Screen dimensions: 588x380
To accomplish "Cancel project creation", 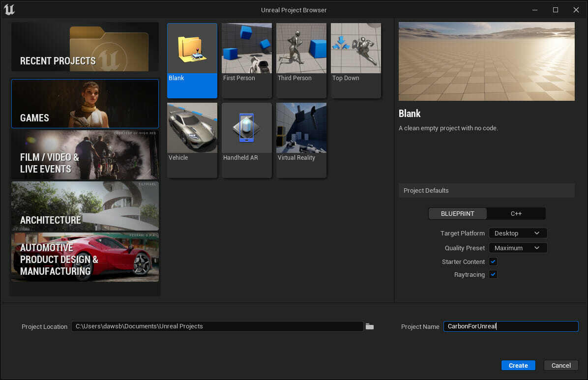I will coord(561,365).
